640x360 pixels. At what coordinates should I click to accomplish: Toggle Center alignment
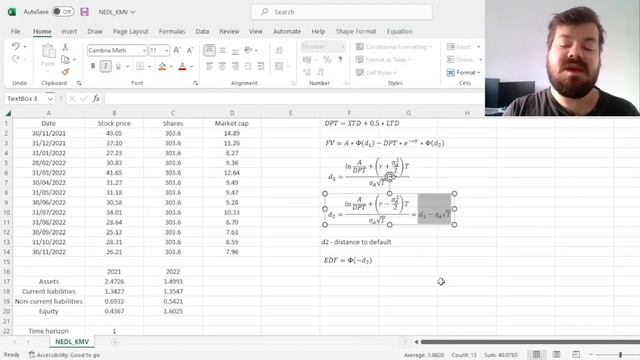222,66
